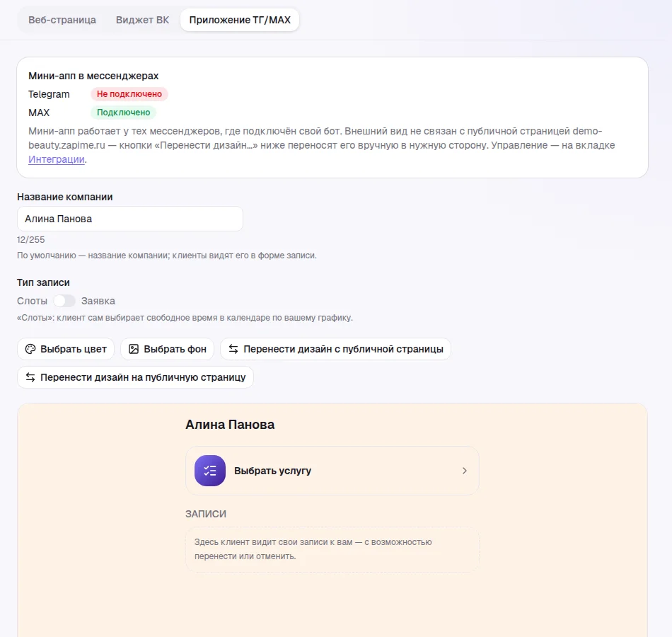
Task: Click the Выбрать цвет button
Action: (x=66, y=349)
